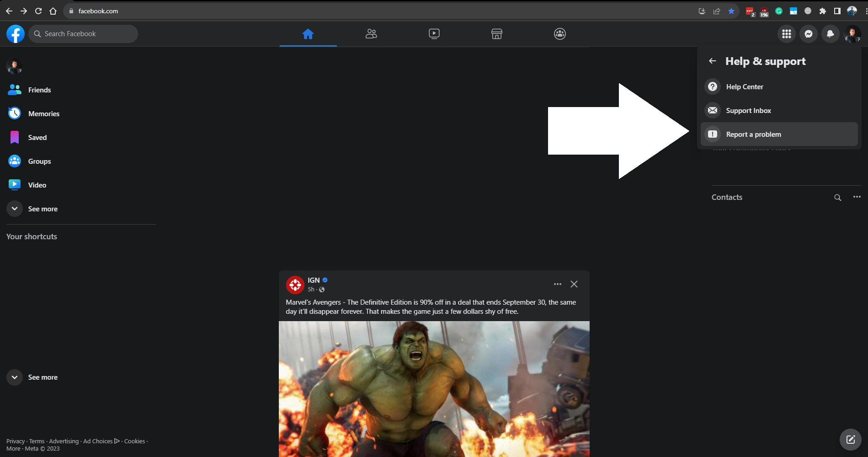This screenshot has height=457, width=868.
Task: Search contacts with the magnifier icon
Action: click(x=838, y=198)
